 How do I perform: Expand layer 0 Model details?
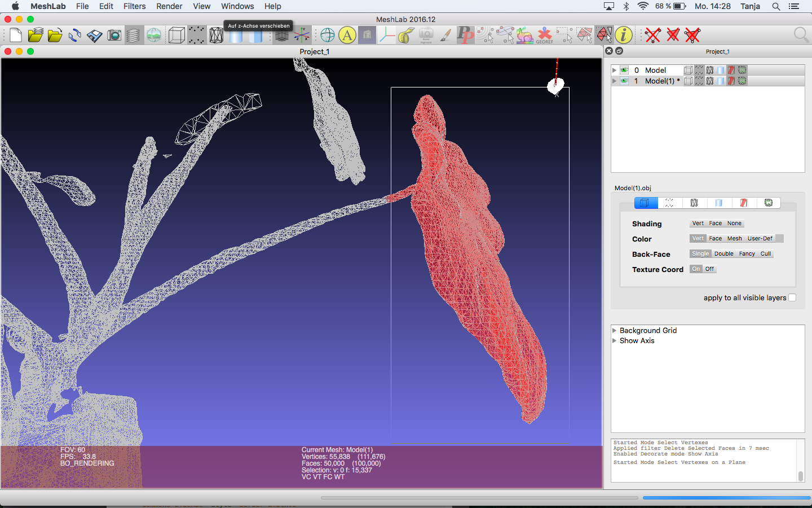click(615, 70)
